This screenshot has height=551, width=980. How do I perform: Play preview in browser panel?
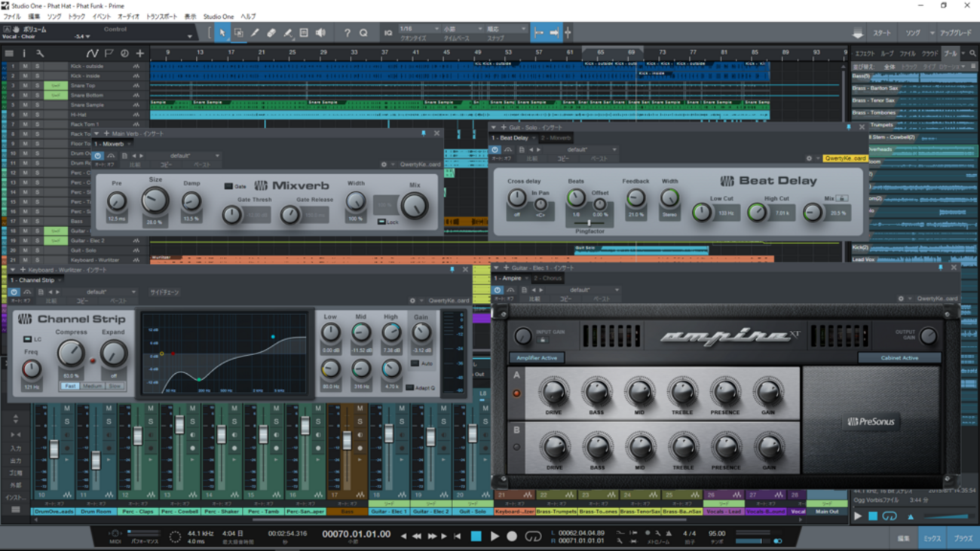point(857,516)
